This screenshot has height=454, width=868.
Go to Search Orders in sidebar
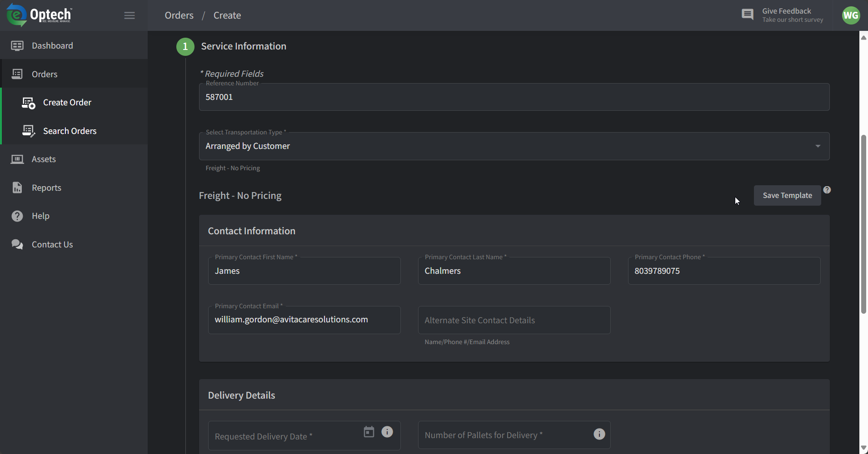(x=70, y=131)
